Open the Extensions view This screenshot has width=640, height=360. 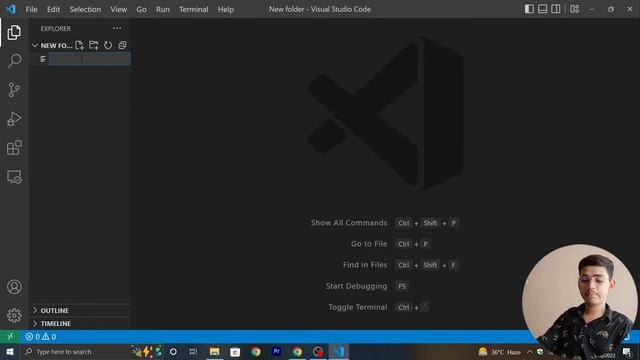click(14, 148)
